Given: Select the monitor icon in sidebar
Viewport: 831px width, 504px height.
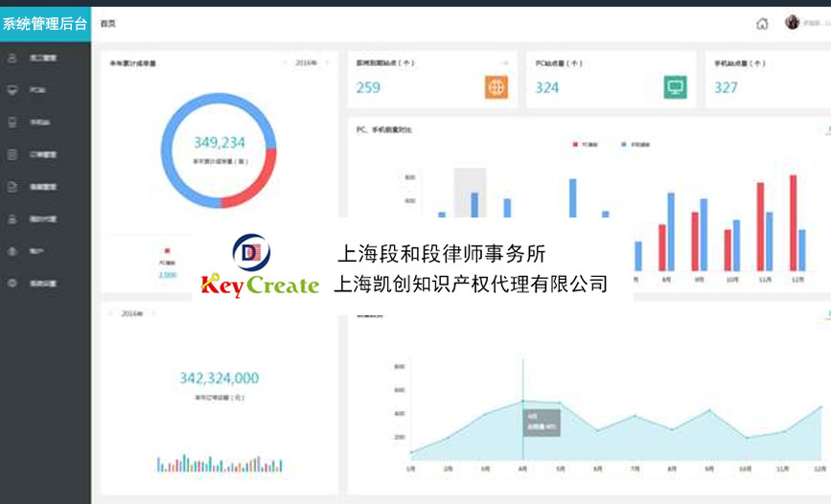Looking at the screenshot, I should click(12, 90).
